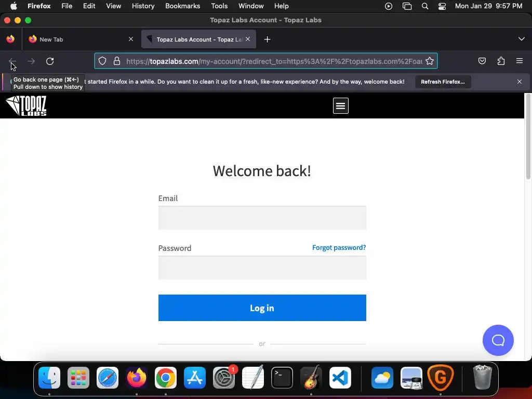Open the Firefox menu bar item
Screen dimensions: 532x399
(39, 6)
